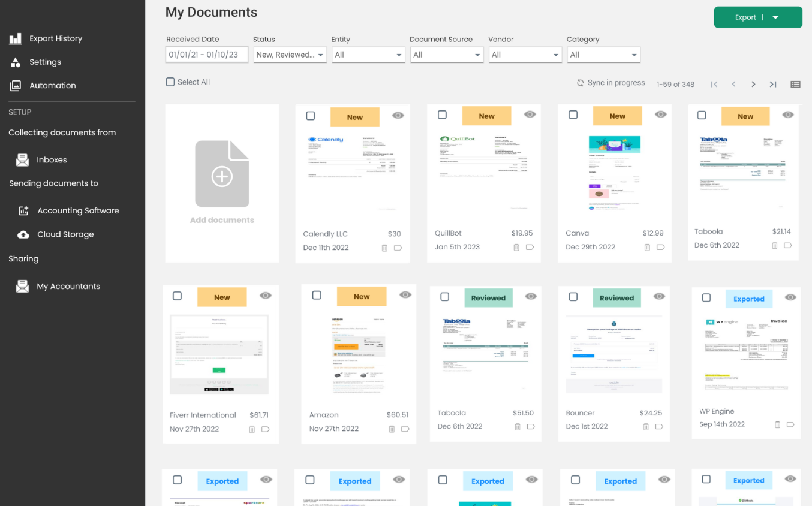Click the green Export button
The width and height of the screenshot is (812, 506).
click(747, 17)
